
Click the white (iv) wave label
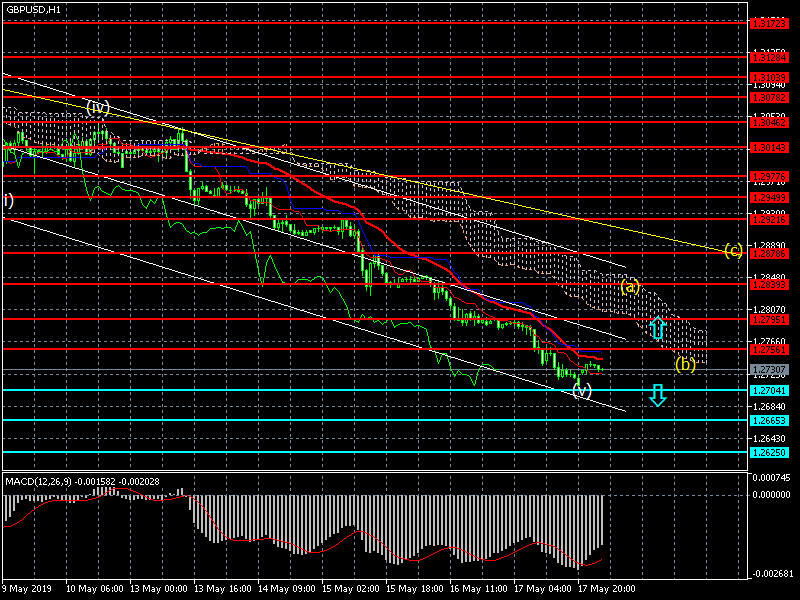[x=97, y=106]
